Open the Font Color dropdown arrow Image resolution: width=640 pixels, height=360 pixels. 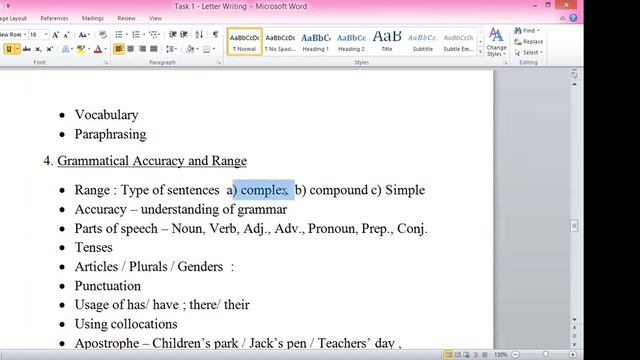(105, 49)
